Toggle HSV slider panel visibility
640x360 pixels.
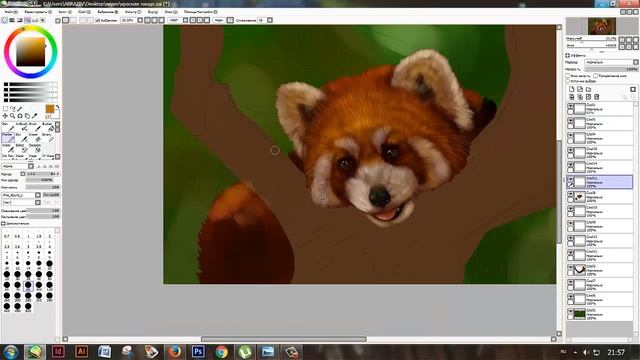pyautogui.click(x=19, y=20)
